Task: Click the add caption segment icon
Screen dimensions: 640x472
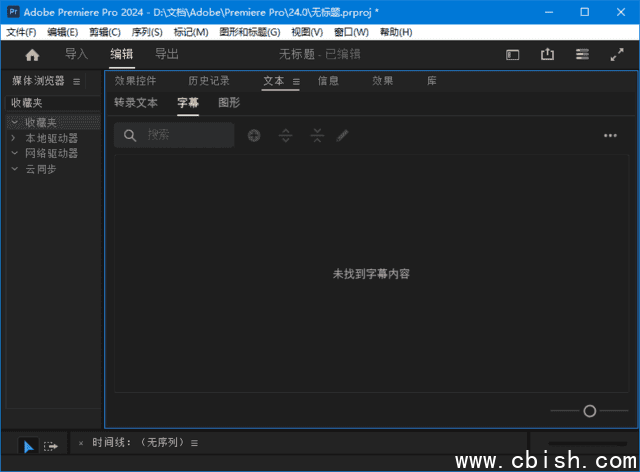Action: coord(254,136)
